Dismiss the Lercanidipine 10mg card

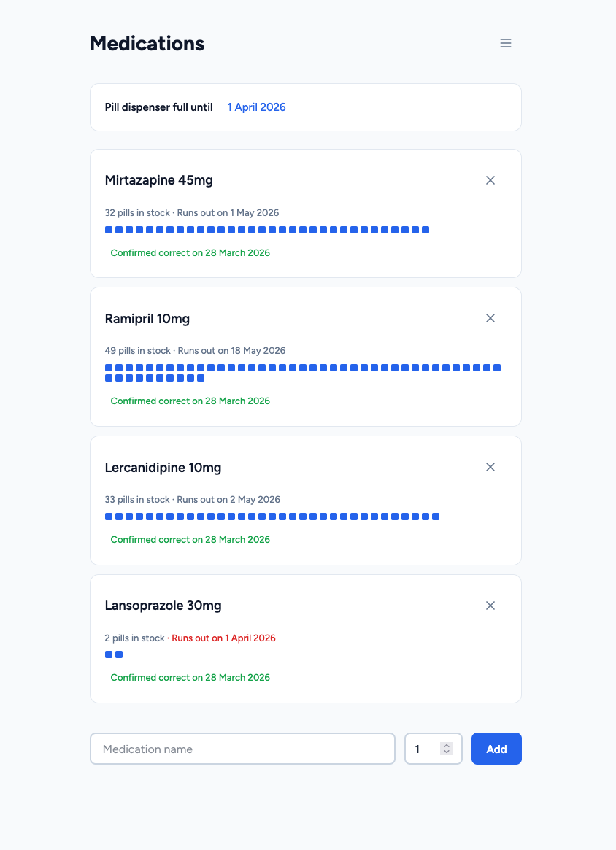[x=490, y=467]
